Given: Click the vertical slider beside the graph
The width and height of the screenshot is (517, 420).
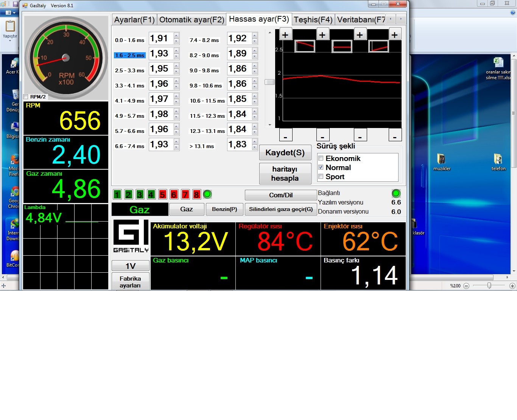Looking at the screenshot, I should coord(269,82).
